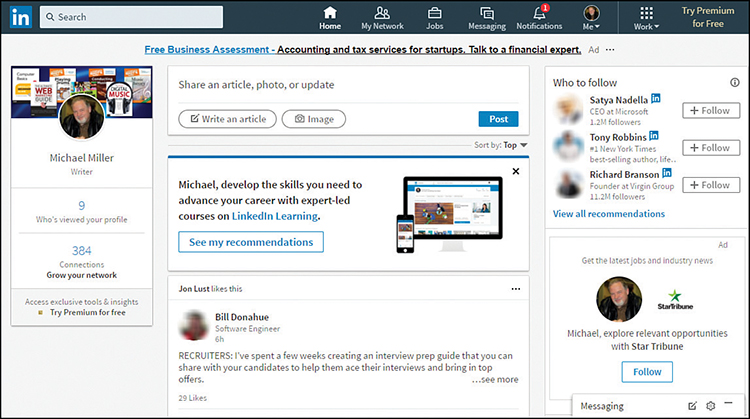Open My Network icon

(x=382, y=13)
